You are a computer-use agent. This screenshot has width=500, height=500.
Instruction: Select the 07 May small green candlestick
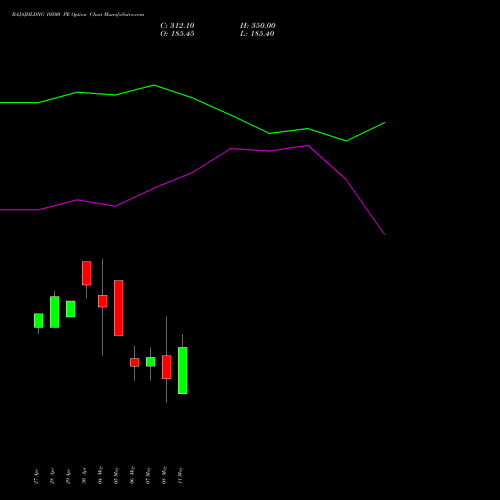pos(151,362)
